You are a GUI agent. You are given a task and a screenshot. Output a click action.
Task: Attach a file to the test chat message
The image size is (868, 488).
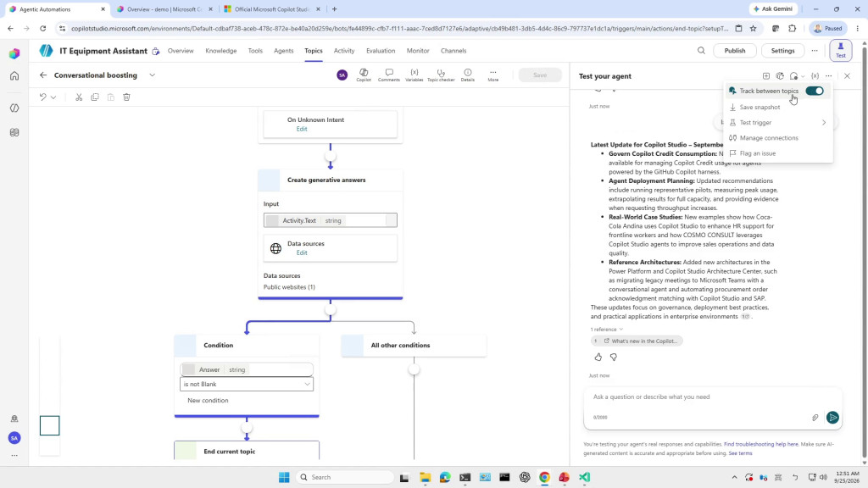[815, 418]
